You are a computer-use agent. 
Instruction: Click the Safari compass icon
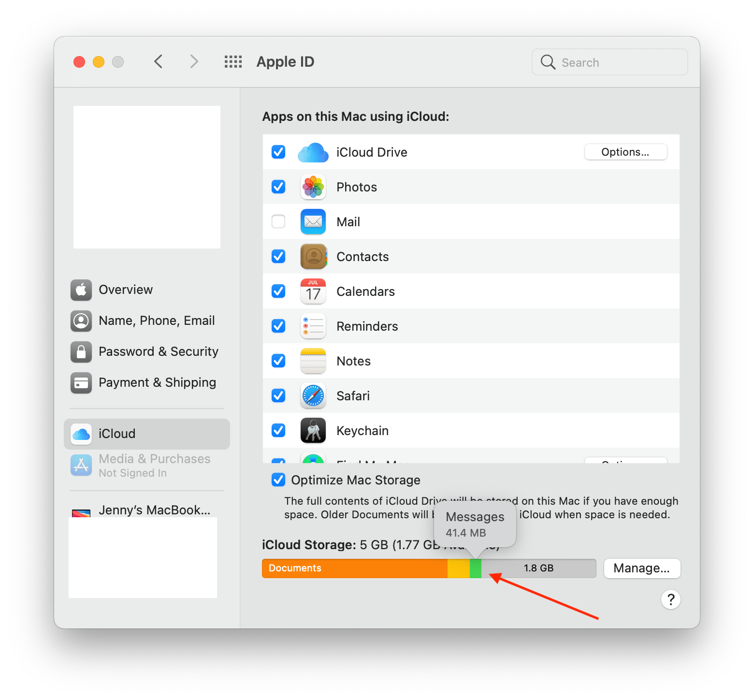click(313, 396)
